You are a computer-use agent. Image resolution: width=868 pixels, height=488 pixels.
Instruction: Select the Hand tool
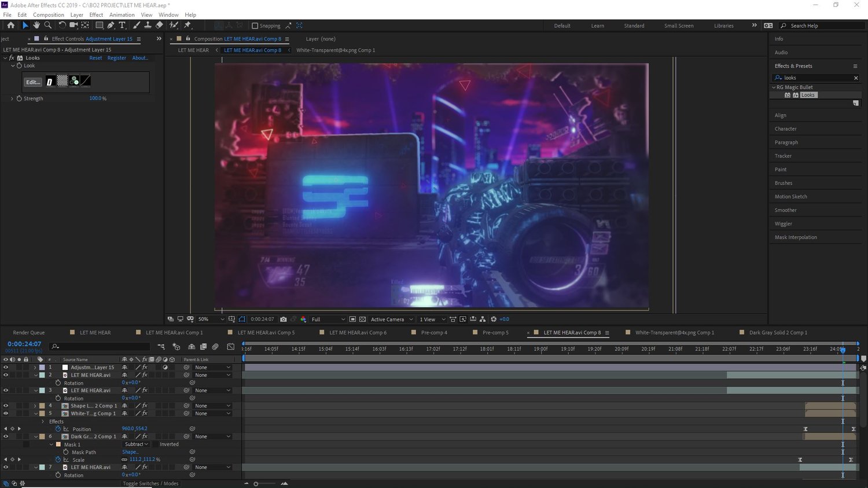point(36,25)
